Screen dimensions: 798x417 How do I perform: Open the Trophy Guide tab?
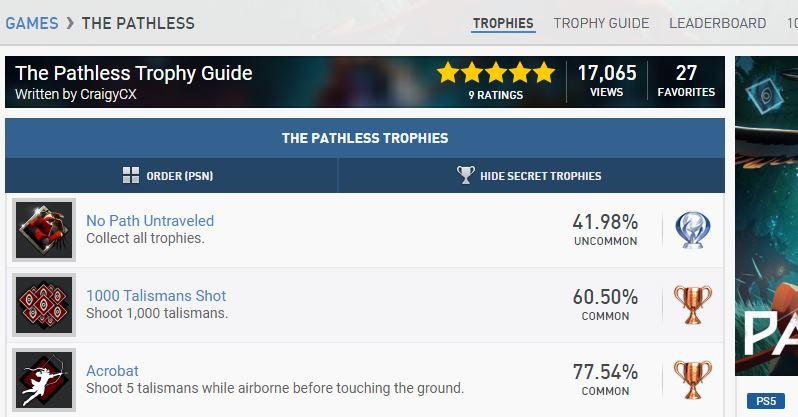pyautogui.click(x=601, y=23)
